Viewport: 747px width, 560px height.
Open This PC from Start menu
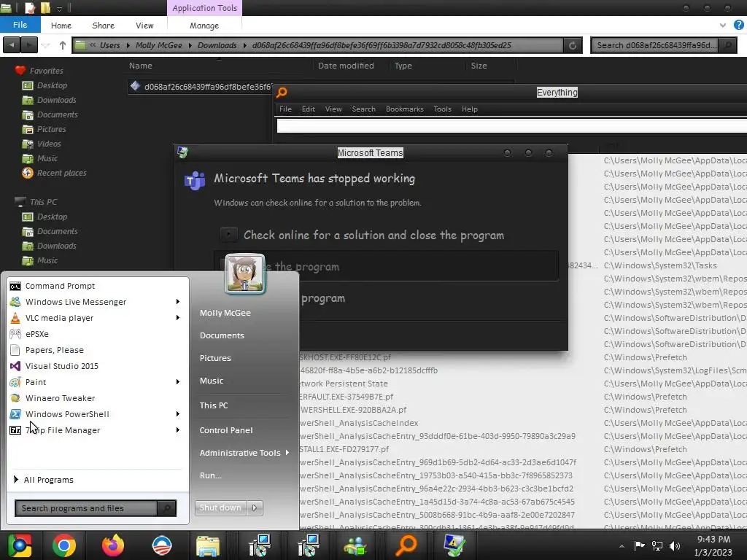pyautogui.click(x=214, y=405)
